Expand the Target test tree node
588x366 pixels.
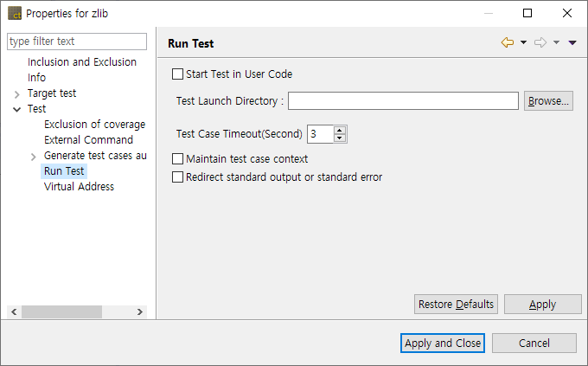pyautogui.click(x=17, y=93)
